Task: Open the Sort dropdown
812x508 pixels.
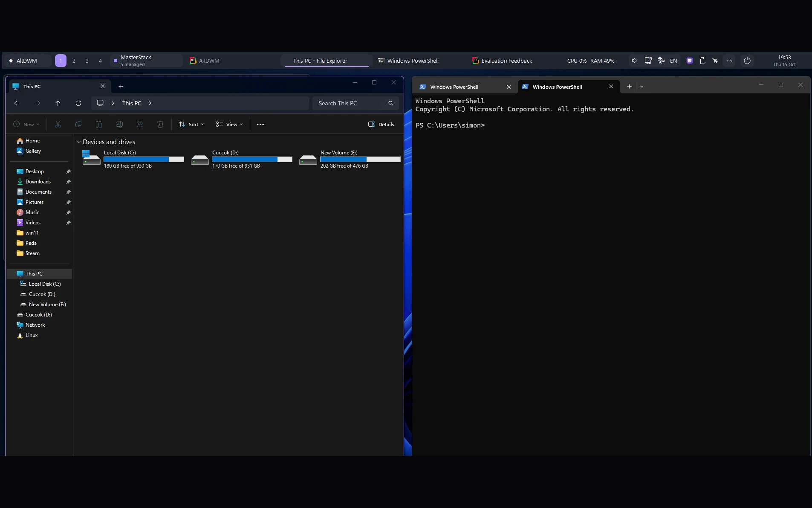Action: [x=191, y=125]
